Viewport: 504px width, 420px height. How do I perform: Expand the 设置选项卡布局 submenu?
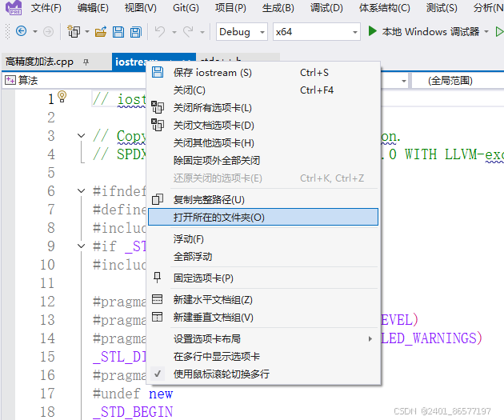[263, 338]
